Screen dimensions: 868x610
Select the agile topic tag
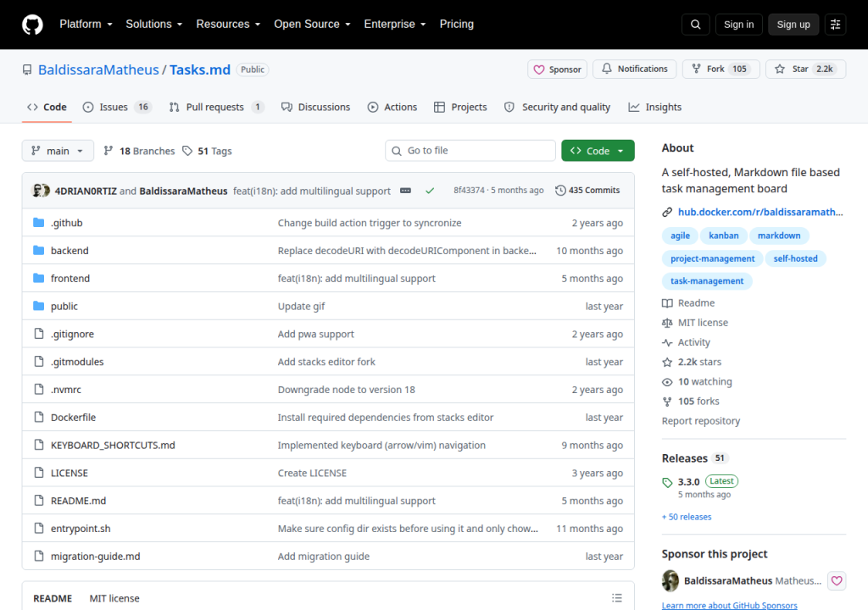point(680,236)
